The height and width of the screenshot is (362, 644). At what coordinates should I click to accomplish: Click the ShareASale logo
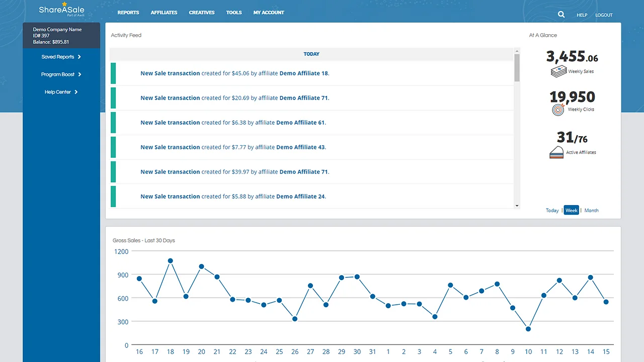[x=61, y=10]
